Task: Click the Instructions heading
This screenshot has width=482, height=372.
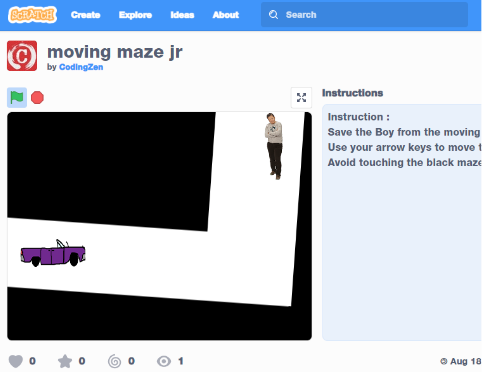Action: point(352,93)
